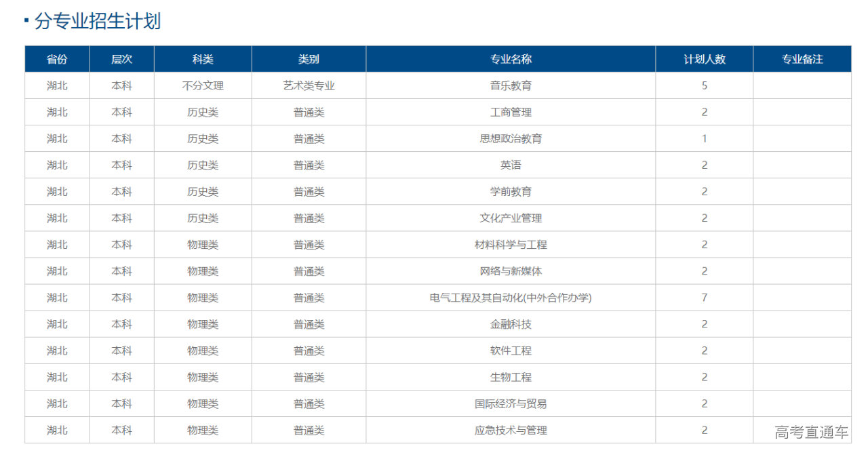The width and height of the screenshot is (868, 459).
Task: Select the 网络与新媒体 major cell
Action: [x=511, y=271]
